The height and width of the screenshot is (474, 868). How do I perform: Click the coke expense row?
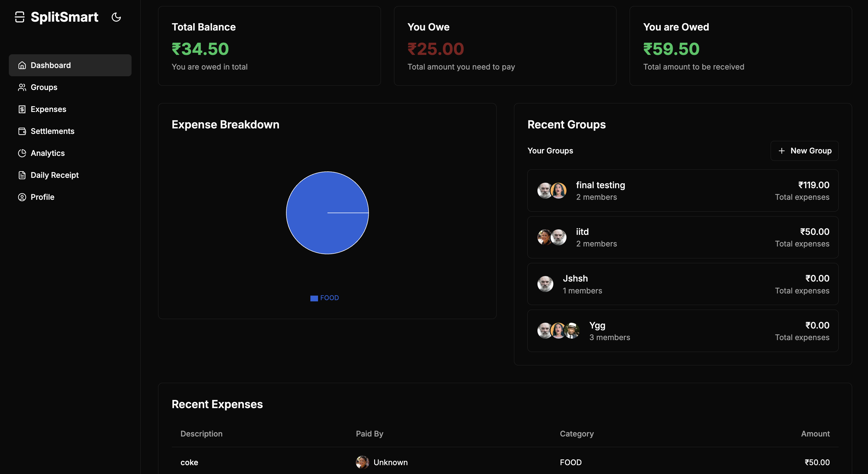[x=189, y=462]
